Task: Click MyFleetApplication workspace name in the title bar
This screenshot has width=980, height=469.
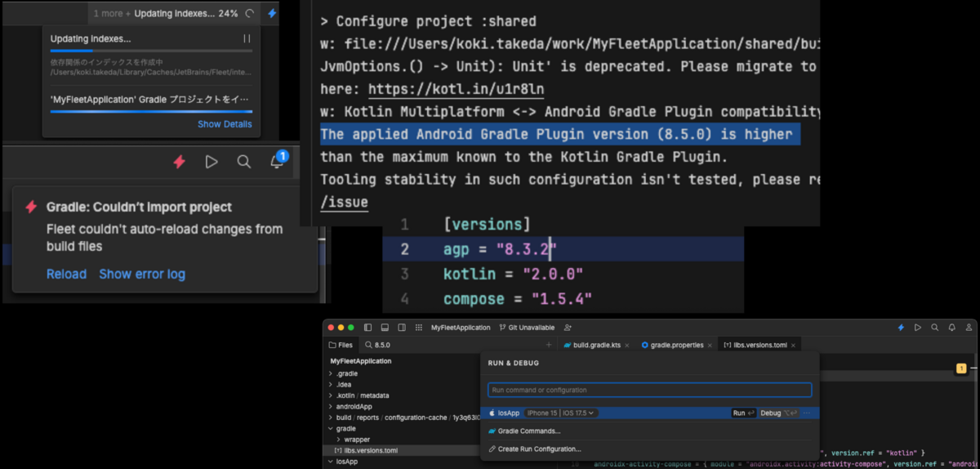Action: coord(461,328)
